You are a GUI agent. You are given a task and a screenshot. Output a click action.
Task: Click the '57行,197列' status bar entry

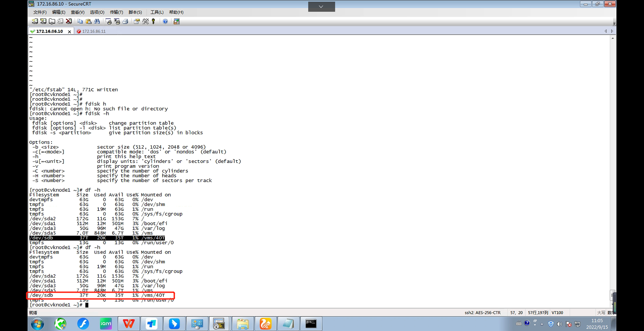[x=538, y=313]
